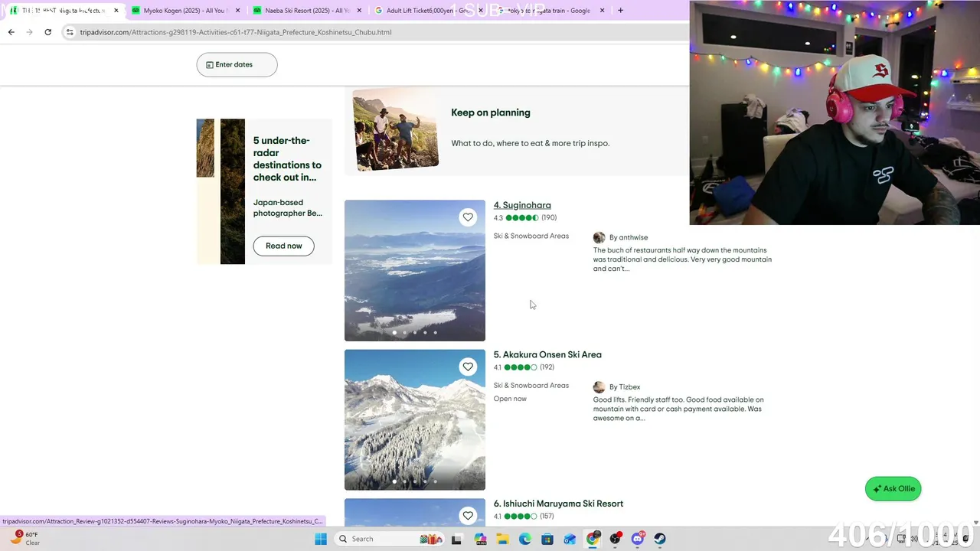Open Outlook from the taskbar
This screenshot has height=551, width=980.
pos(570,539)
